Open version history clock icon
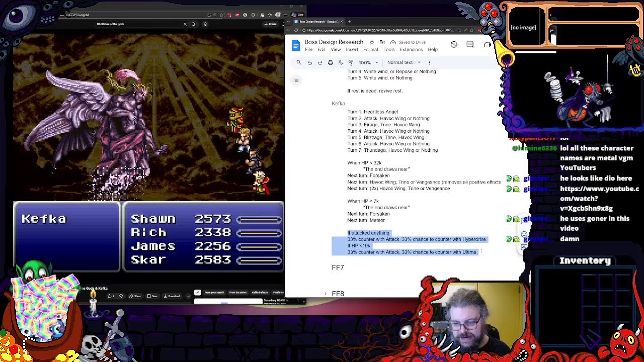The width and height of the screenshot is (644, 362). (x=454, y=45)
